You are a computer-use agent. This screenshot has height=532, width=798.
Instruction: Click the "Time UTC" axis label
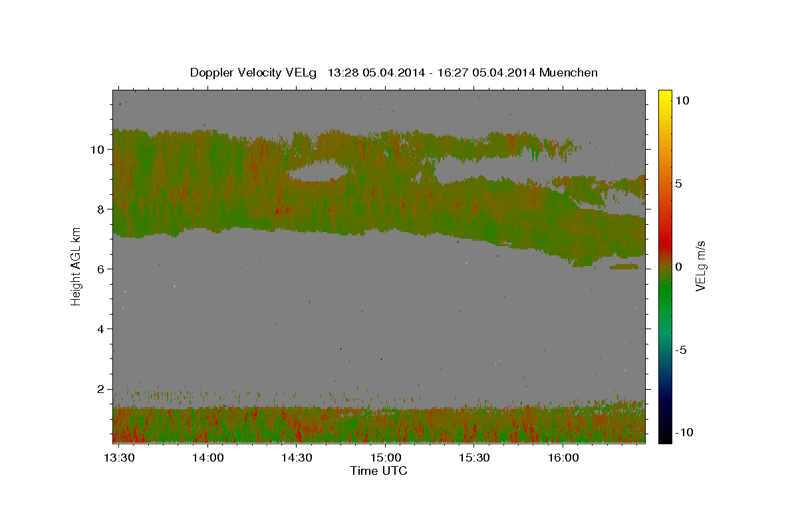378,471
